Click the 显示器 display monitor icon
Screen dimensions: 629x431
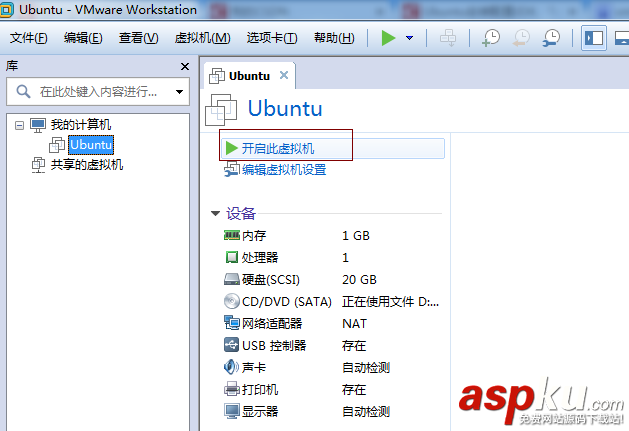coord(231,411)
